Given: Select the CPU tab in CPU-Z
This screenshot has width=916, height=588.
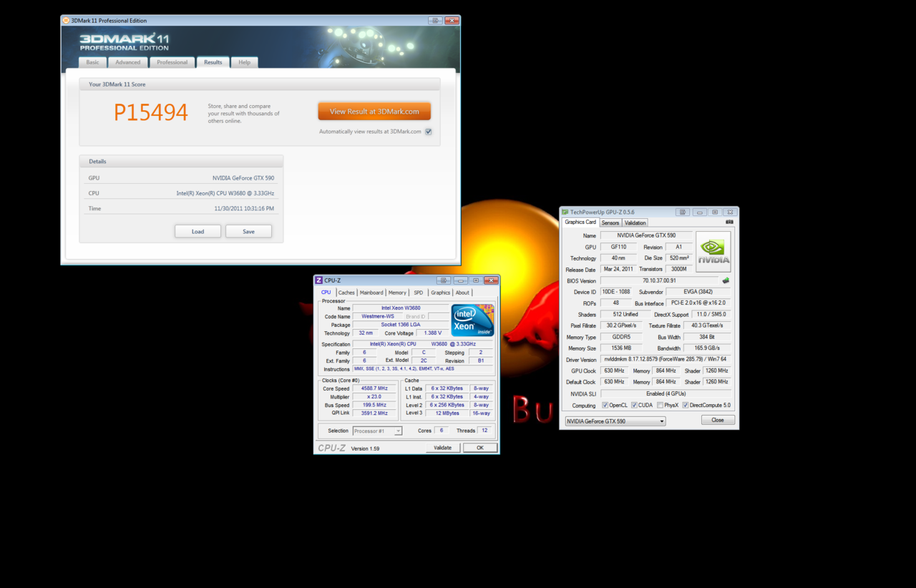Looking at the screenshot, I should 326,292.
